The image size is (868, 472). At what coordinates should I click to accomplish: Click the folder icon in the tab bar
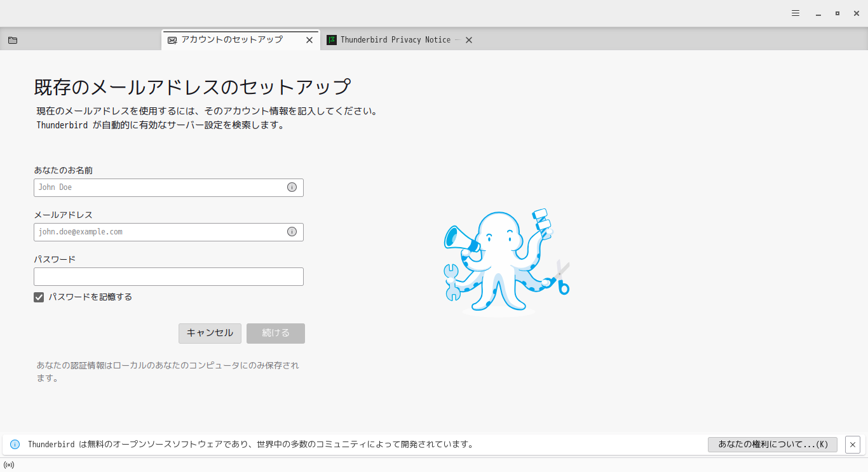click(13, 39)
